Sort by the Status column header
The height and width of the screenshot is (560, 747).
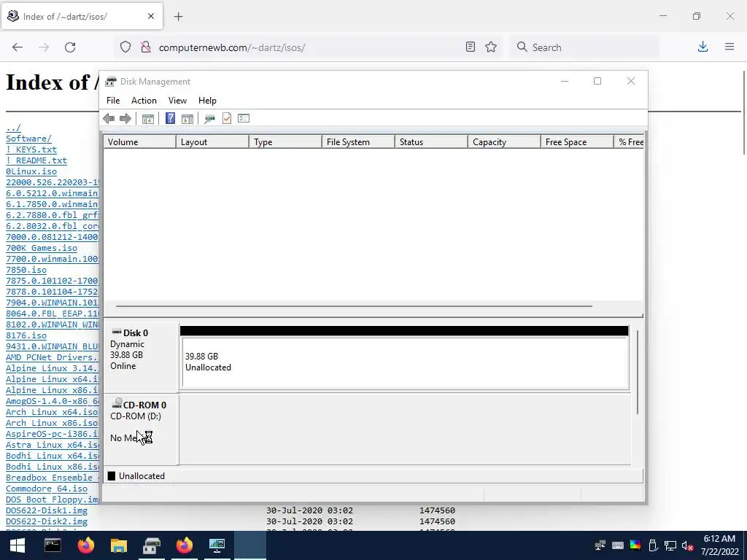click(431, 142)
